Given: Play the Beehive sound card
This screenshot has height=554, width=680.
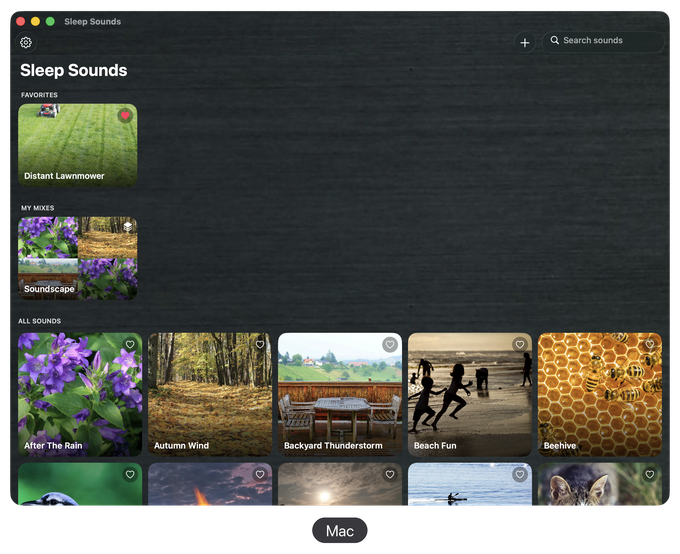Looking at the screenshot, I should pyautogui.click(x=600, y=394).
